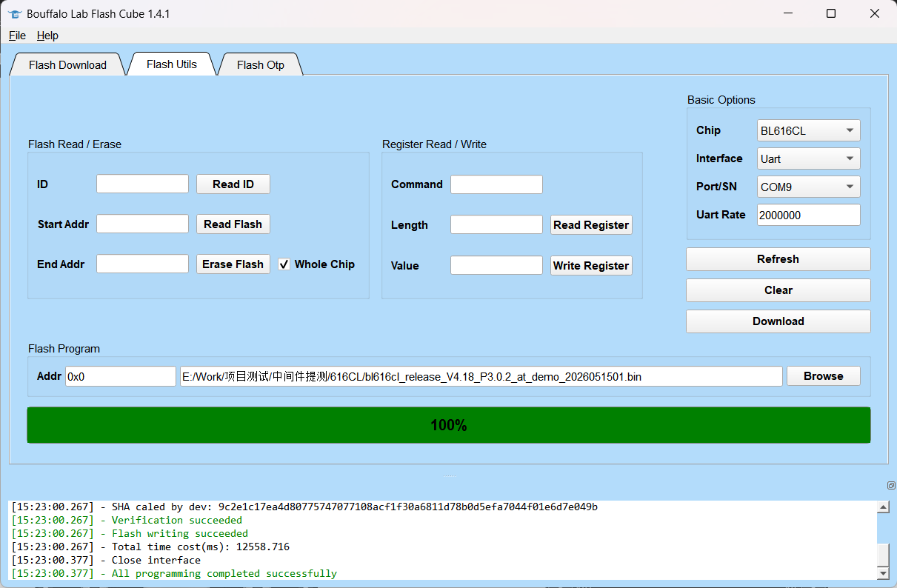
Task: Click the Read Flash button
Action: click(x=233, y=224)
